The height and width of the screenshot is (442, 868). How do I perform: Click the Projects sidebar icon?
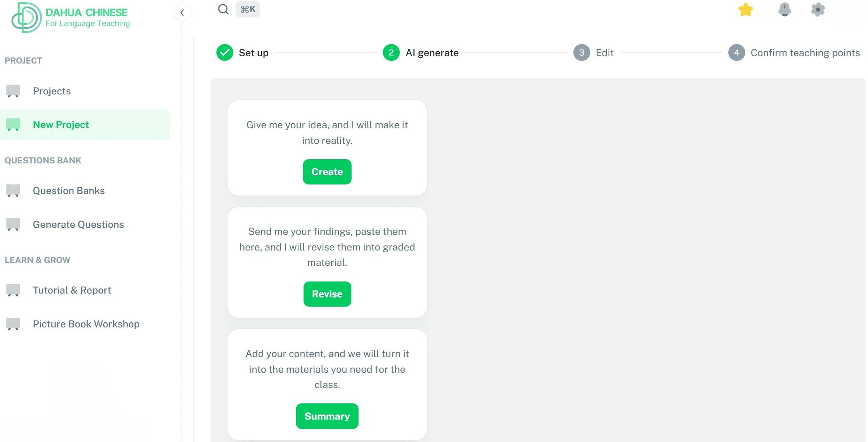pyautogui.click(x=13, y=91)
